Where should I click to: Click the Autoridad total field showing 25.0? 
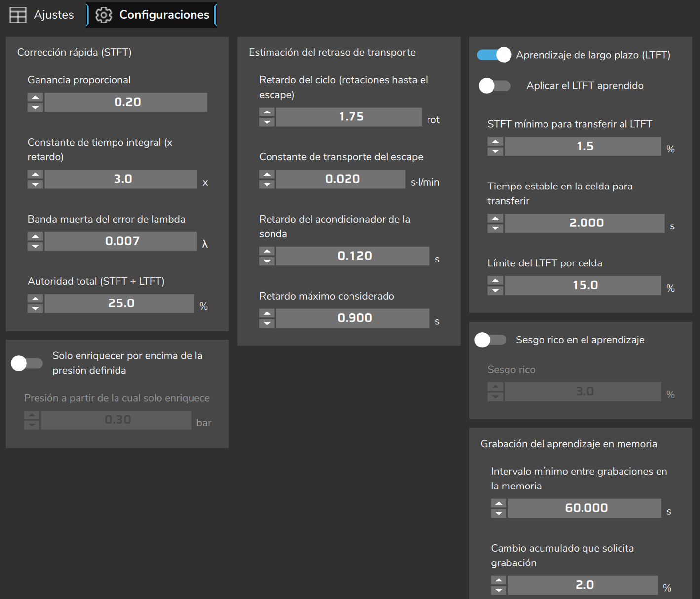[119, 303]
